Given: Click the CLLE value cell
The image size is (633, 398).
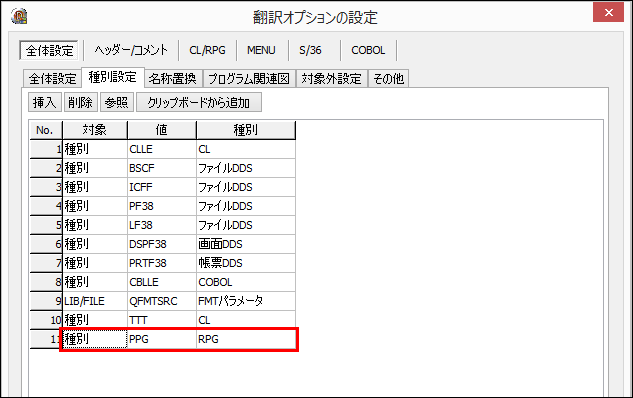Looking at the screenshot, I should click(x=162, y=149).
